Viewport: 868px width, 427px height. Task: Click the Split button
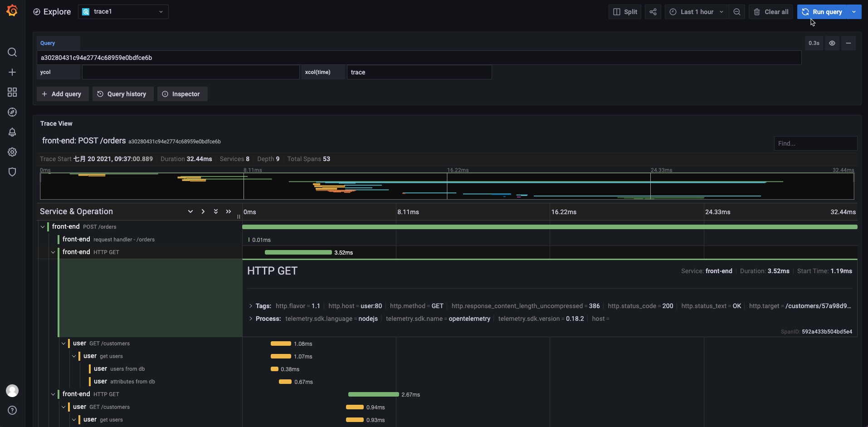[x=625, y=12]
